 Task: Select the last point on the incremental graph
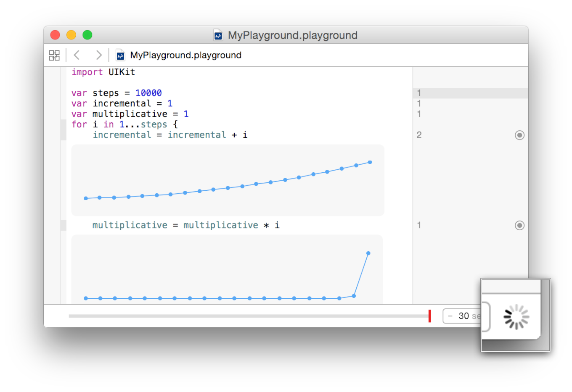pyautogui.click(x=370, y=162)
